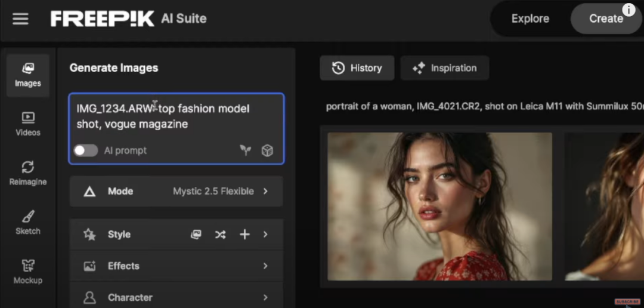Click the plant icon in prompt box
Viewport: 644px width, 308px height.
click(246, 150)
